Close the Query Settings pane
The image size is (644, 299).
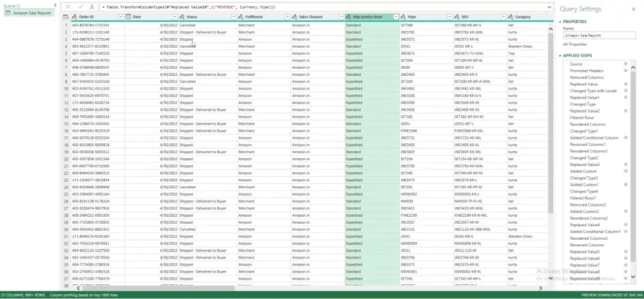(633, 9)
